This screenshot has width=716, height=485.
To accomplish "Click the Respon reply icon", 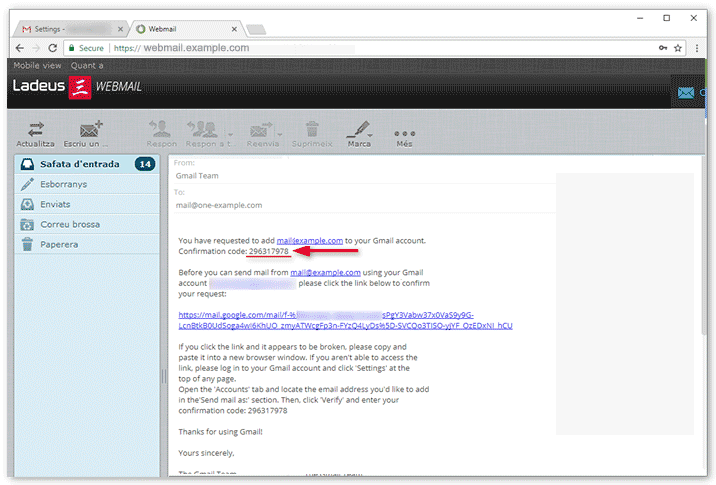I will pyautogui.click(x=161, y=130).
